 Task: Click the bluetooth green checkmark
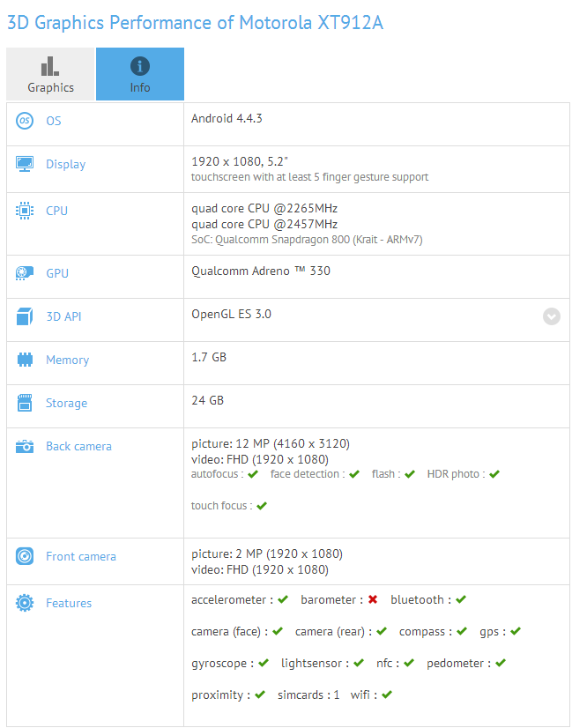pyautogui.click(x=461, y=599)
